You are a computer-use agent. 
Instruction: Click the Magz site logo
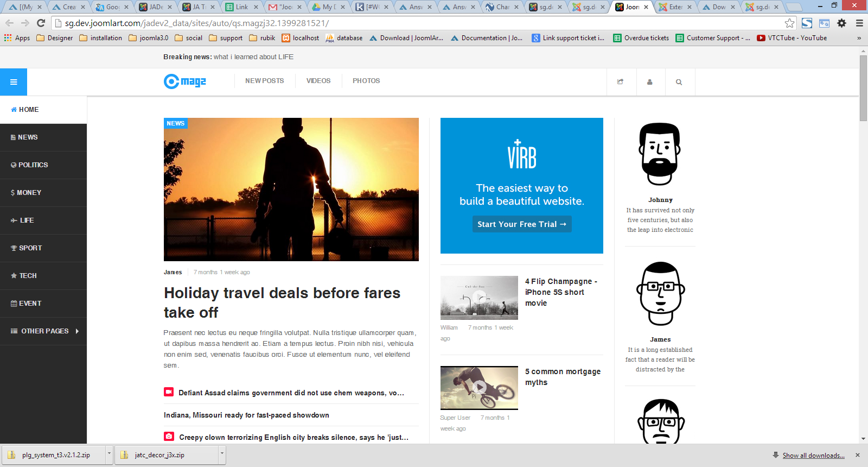(x=185, y=81)
